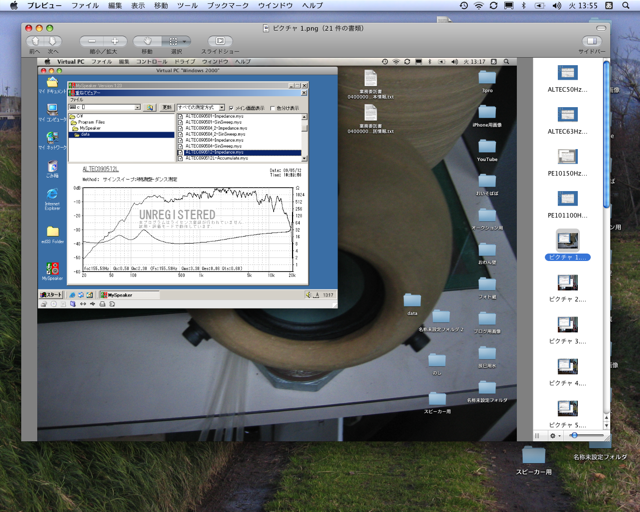
Task: Select the ピクチャ 3 thumbnail
Action: pyautogui.click(x=567, y=325)
